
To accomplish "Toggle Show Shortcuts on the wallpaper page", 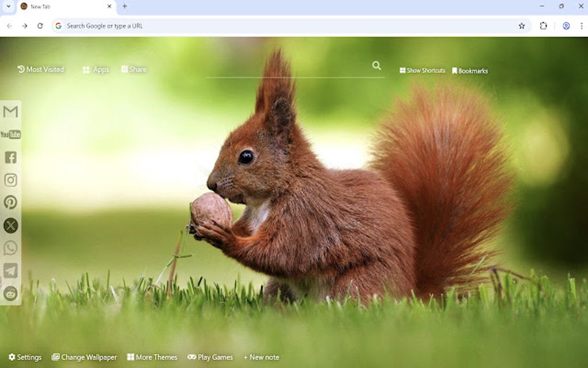I will 423,70.
